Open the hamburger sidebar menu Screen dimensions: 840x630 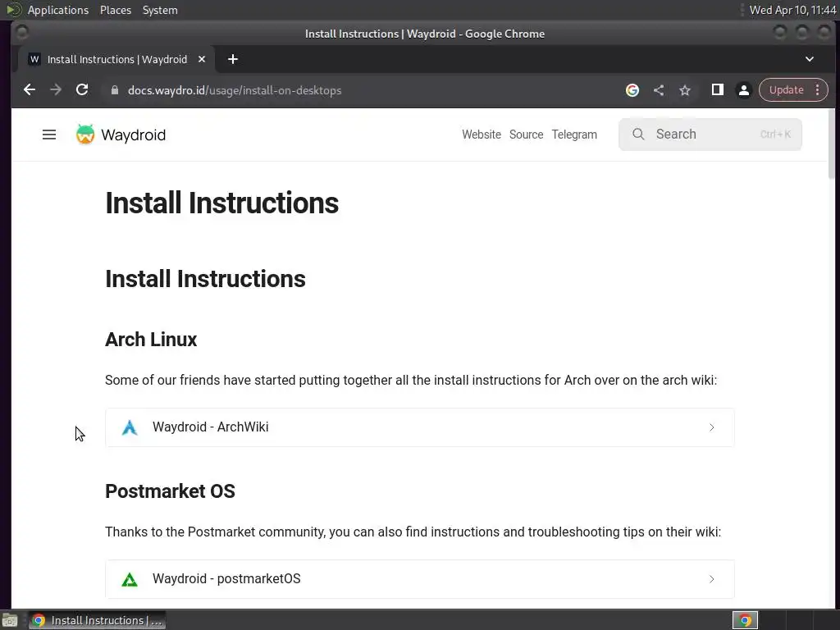pyautogui.click(x=49, y=135)
